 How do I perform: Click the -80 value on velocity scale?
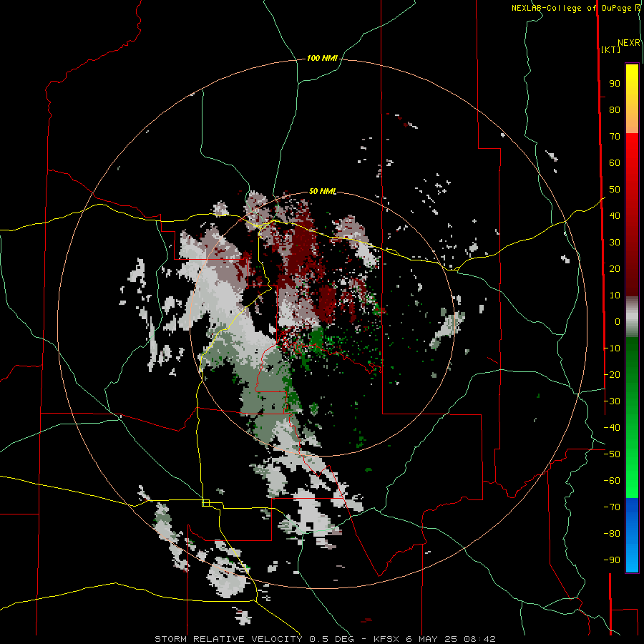pos(612,534)
